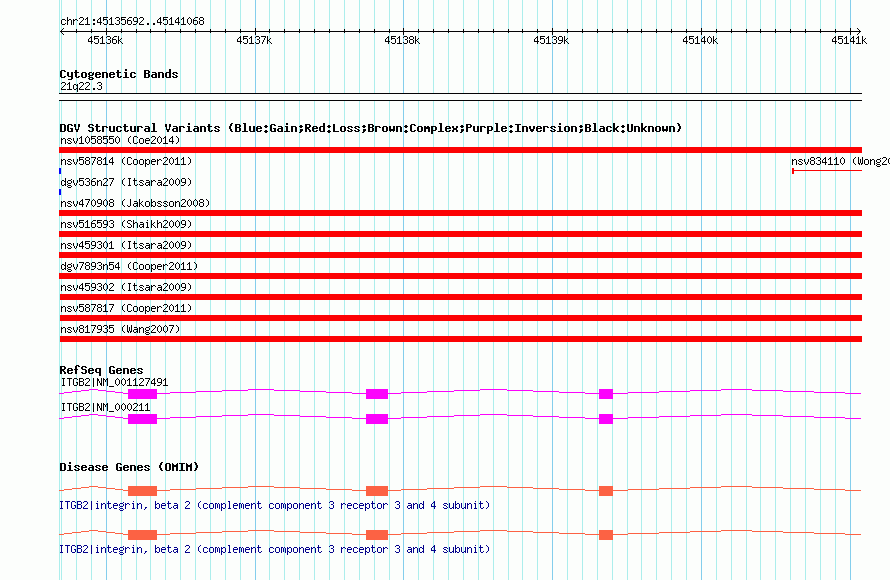Screen dimensions: 890x580
Task: Click the nsv1058550 (Coe2014) red loss bar
Action: (460, 150)
